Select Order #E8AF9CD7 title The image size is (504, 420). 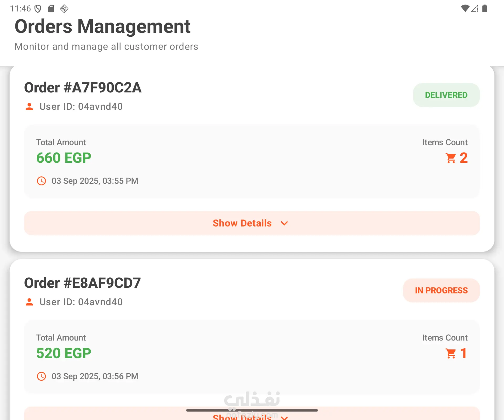click(82, 283)
